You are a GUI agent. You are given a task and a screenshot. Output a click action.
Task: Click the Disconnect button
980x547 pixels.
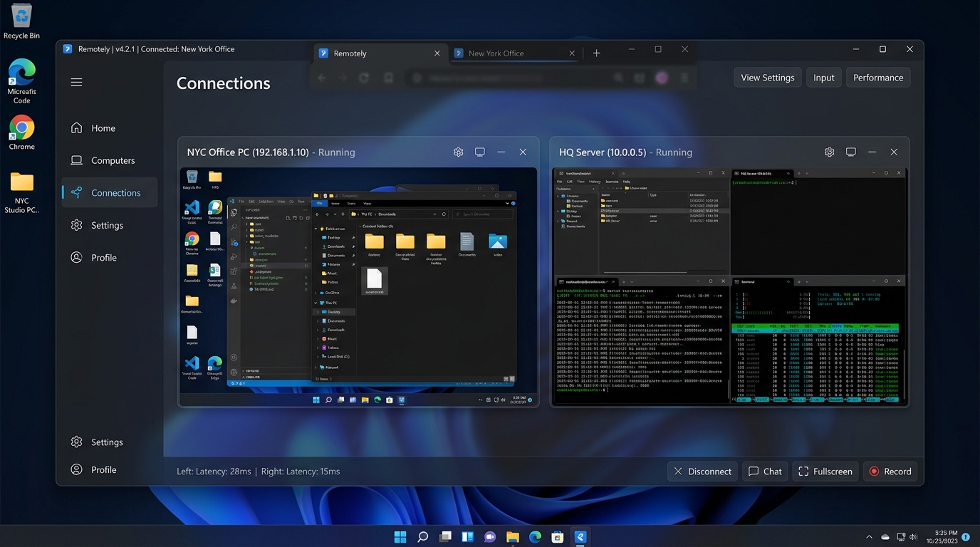(703, 472)
